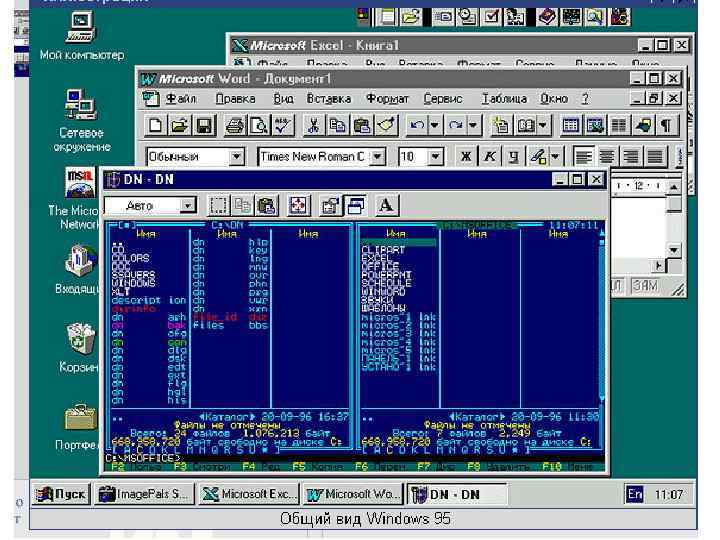This screenshot has height=540, width=720.
Task: Click the Пуск Start button
Action: [x=61, y=494]
